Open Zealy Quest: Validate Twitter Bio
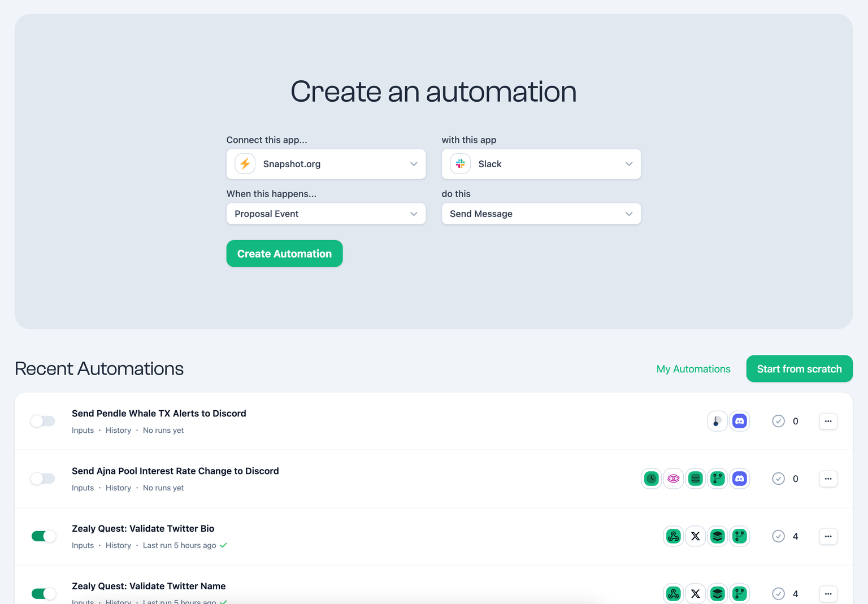This screenshot has width=868, height=604. coord(143,529)
